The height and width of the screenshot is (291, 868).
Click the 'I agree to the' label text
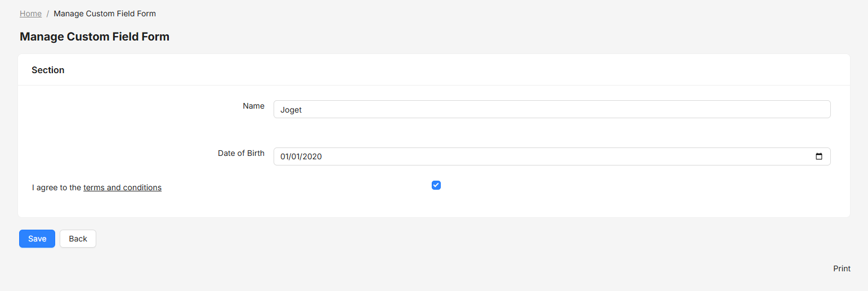coord(56,187)
